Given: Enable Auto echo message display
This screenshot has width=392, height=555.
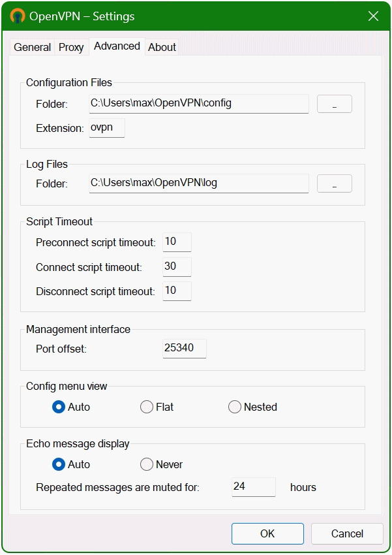Looking at the screenshot, I should coord(57,464).
